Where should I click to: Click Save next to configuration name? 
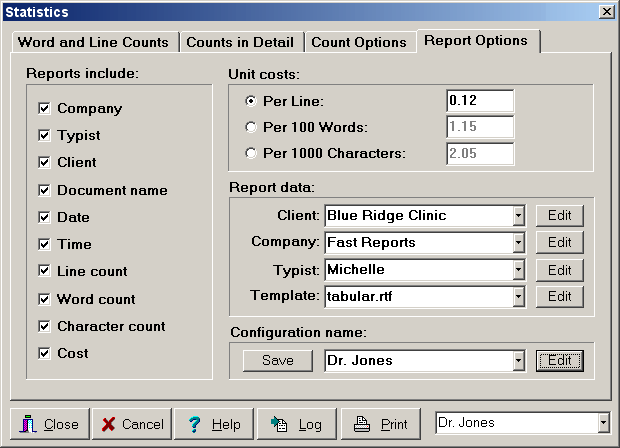277,360
